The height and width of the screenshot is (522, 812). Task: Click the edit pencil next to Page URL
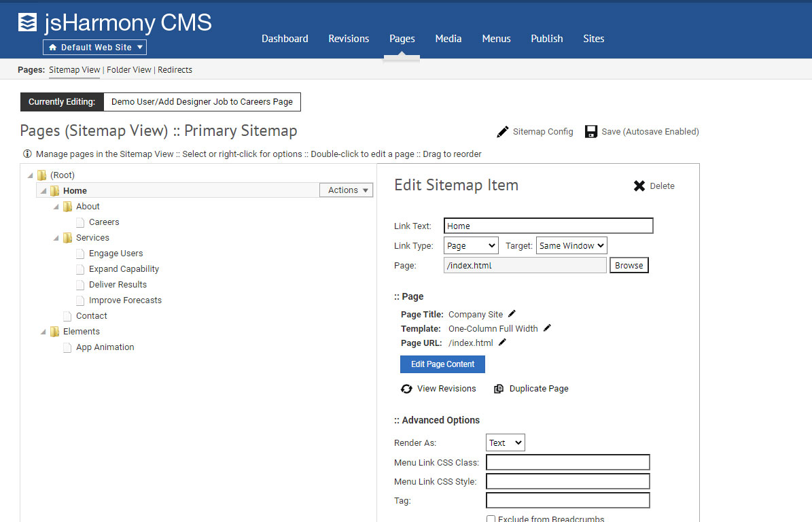[502, 343]
